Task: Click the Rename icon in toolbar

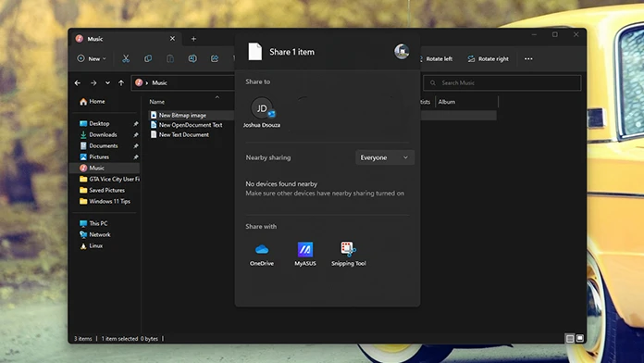Action: 192,58
